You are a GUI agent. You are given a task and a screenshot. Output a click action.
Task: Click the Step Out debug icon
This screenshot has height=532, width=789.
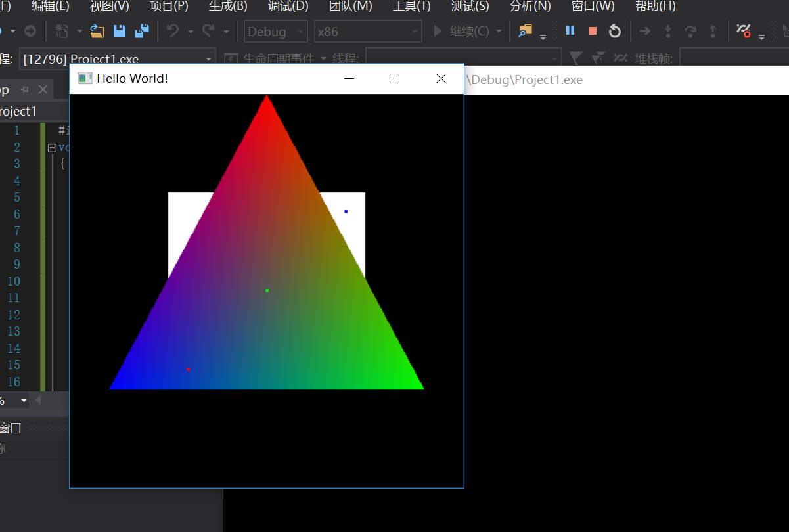coord(713,31)
